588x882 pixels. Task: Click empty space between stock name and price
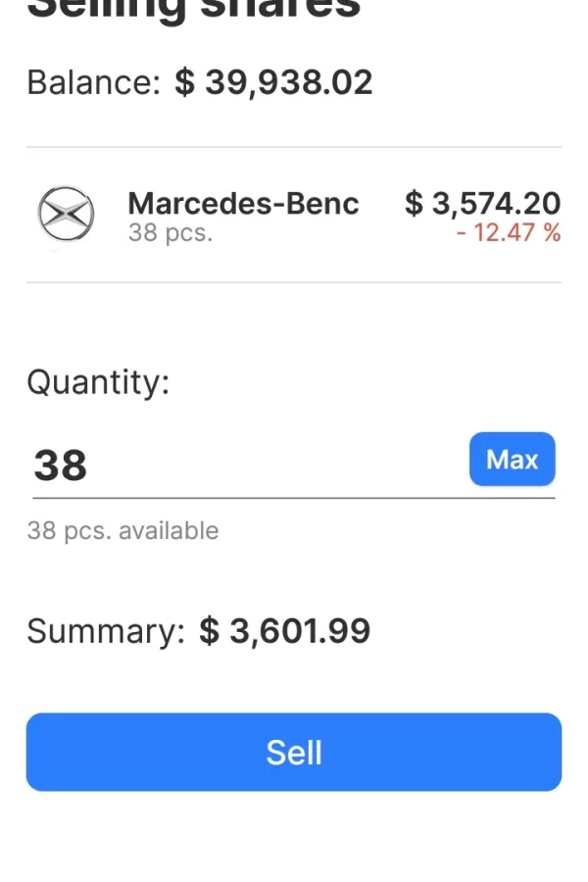coord(382,216)
